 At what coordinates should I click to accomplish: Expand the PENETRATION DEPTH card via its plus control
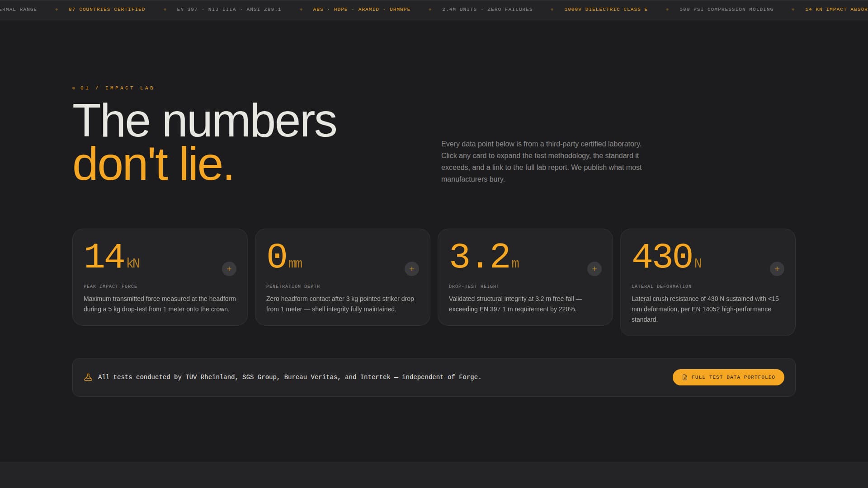coord(411,269)
